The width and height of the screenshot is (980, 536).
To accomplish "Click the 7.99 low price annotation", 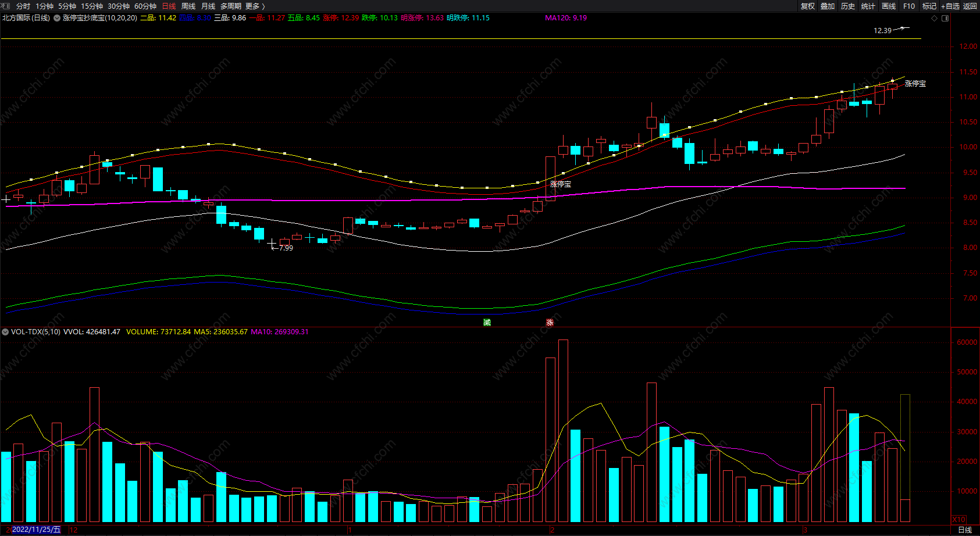I will coord(286,248).
